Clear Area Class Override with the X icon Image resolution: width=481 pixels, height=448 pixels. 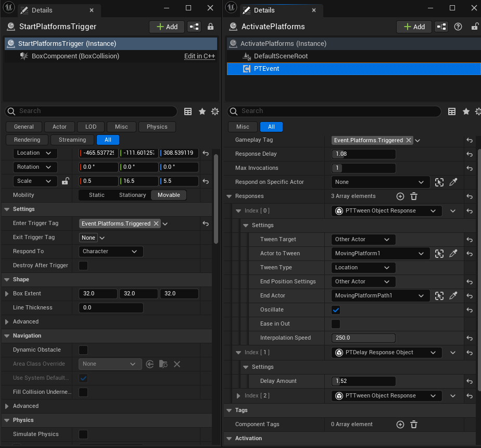coord(177,364)
